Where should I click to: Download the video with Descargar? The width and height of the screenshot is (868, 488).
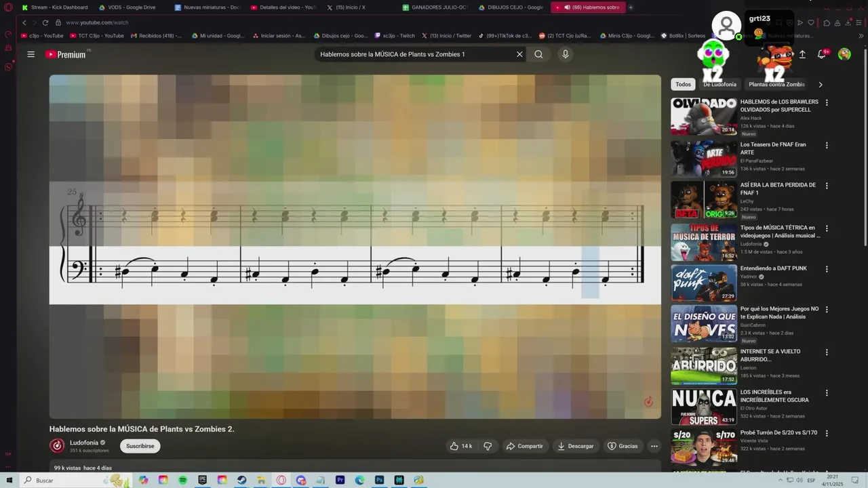[576, 446]
